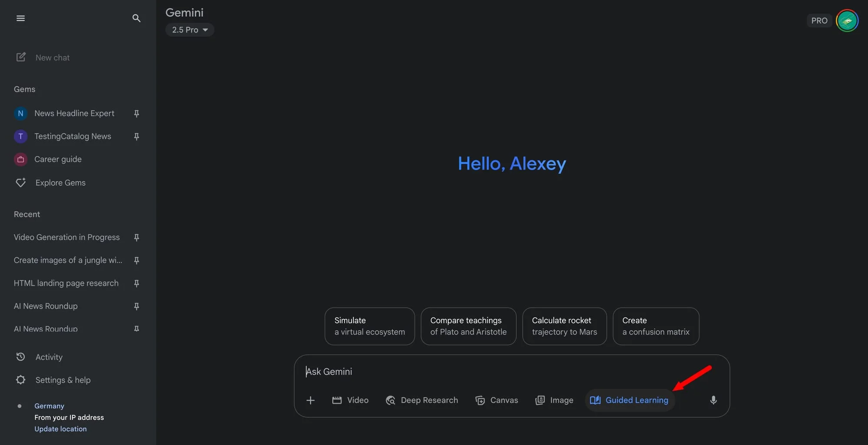Toggle off Guided Learning mode

click(x=629, y=400)
